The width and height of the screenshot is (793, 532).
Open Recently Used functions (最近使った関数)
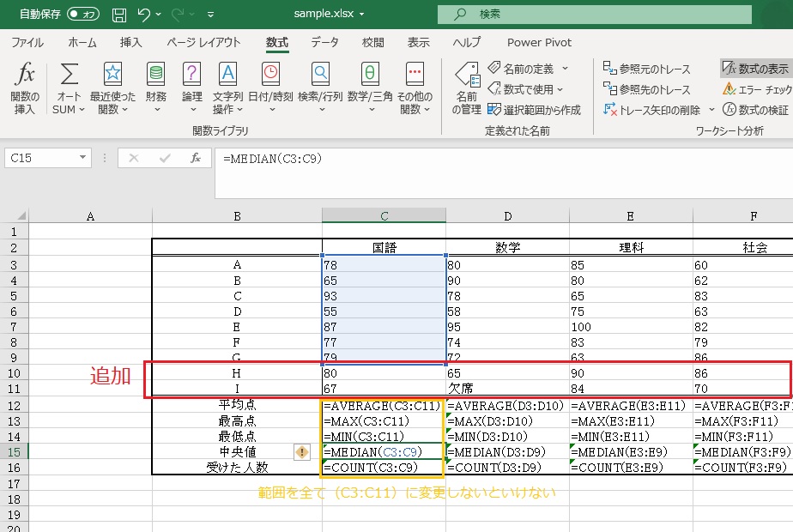[112, 76]
